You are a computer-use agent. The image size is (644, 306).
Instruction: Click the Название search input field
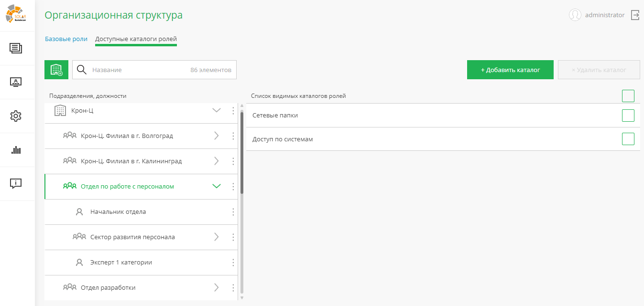click(139, 70)
